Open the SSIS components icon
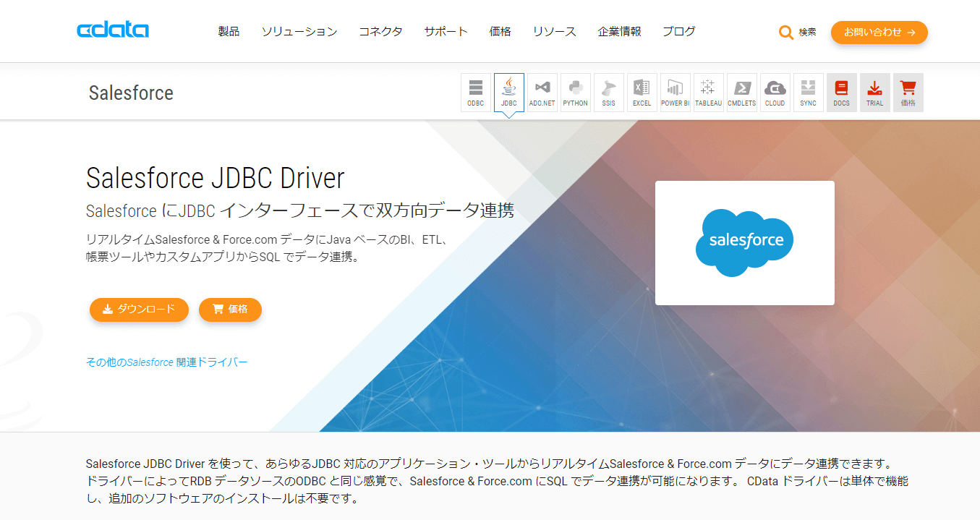 (x=609, y=93)
